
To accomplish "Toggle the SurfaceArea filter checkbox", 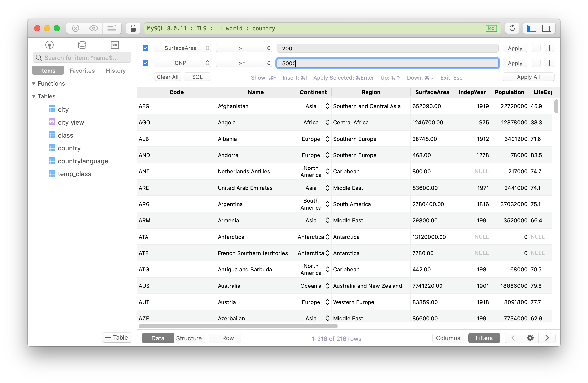I will tap(145, 48).
